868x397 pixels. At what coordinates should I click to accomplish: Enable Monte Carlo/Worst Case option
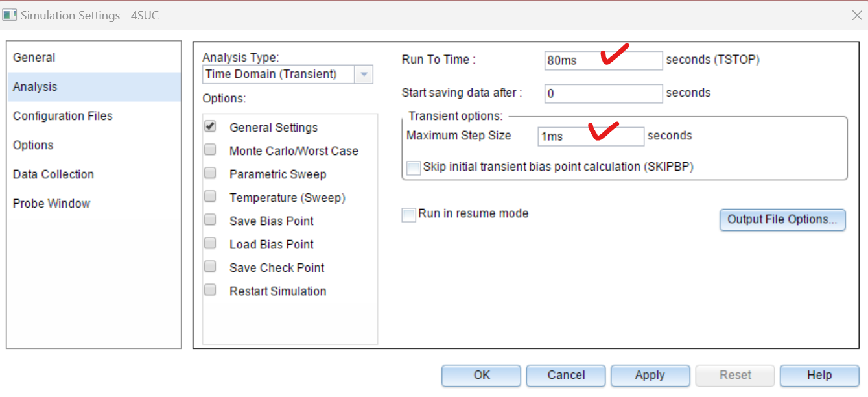210,150
